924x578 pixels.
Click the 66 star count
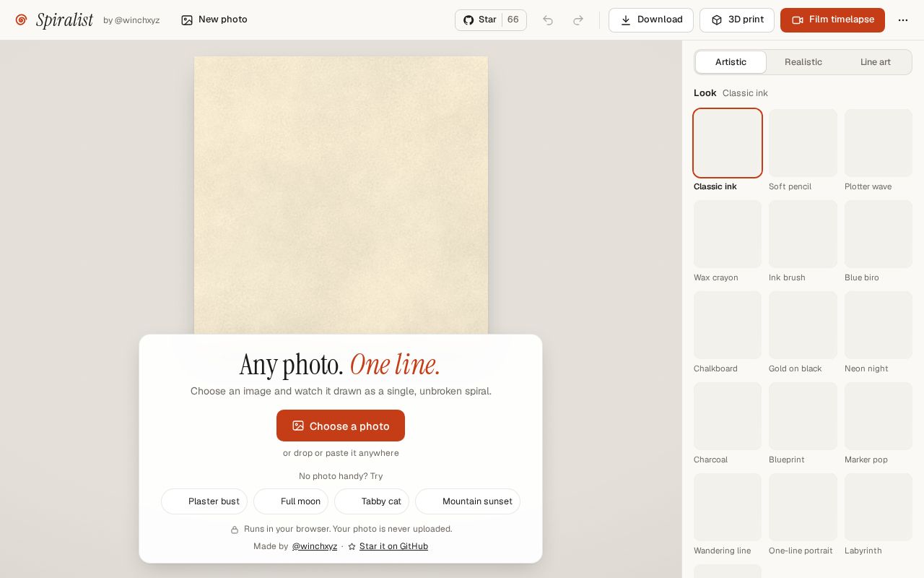pyautogui.click(x=513, y=20)
